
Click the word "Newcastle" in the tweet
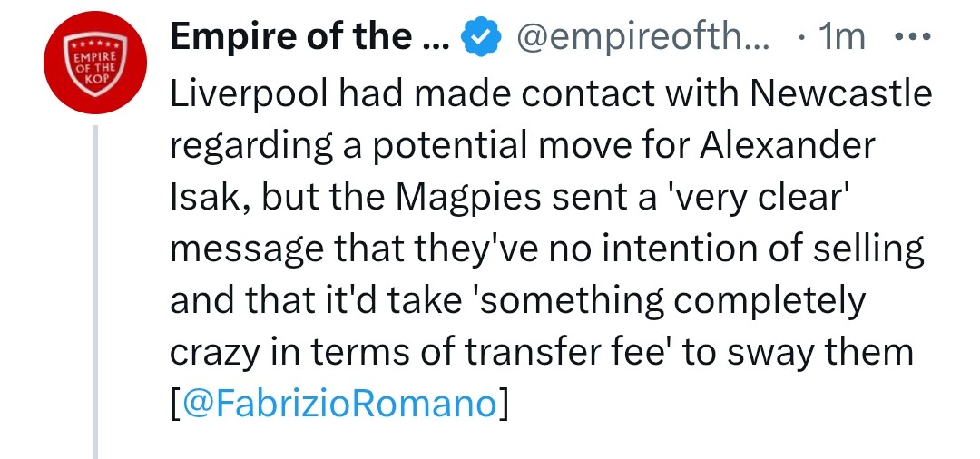coord(840,94)
